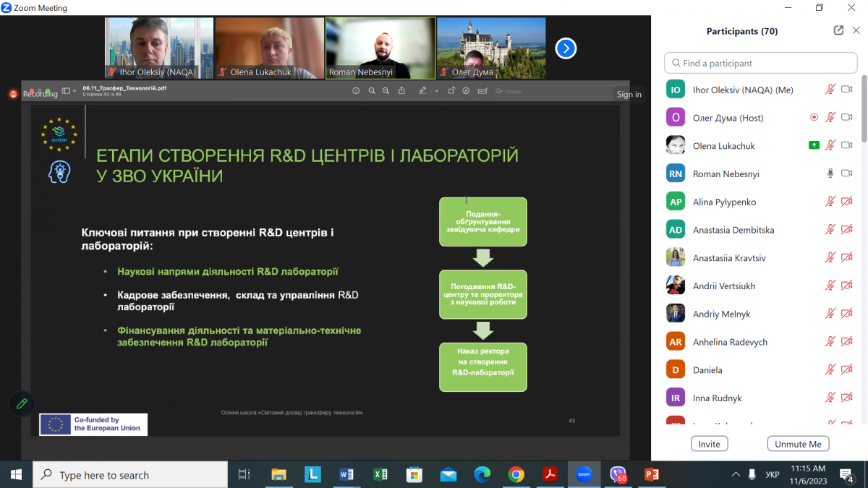Image resolution: width=868 pixels, height=488 pixels.
Task: Click the zoom out magnifier in PDF toolbar
Action: tap(372, 91)
